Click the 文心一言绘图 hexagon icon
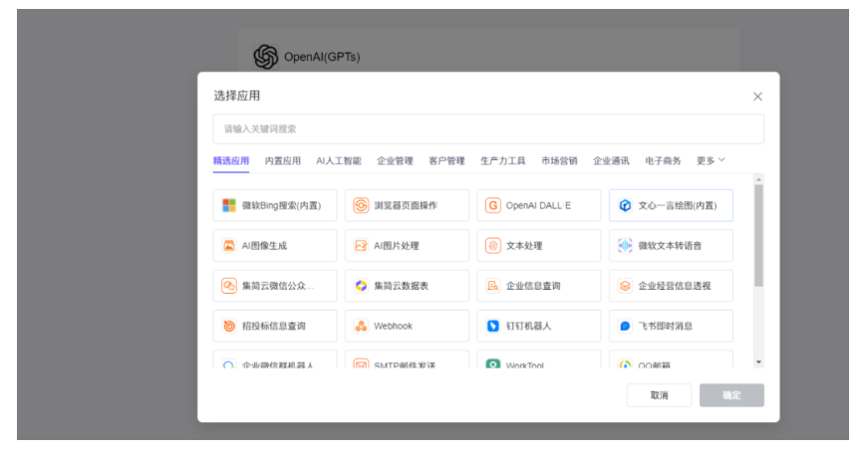Viewport: 868px width, 455px height. [x=625, y=205]
